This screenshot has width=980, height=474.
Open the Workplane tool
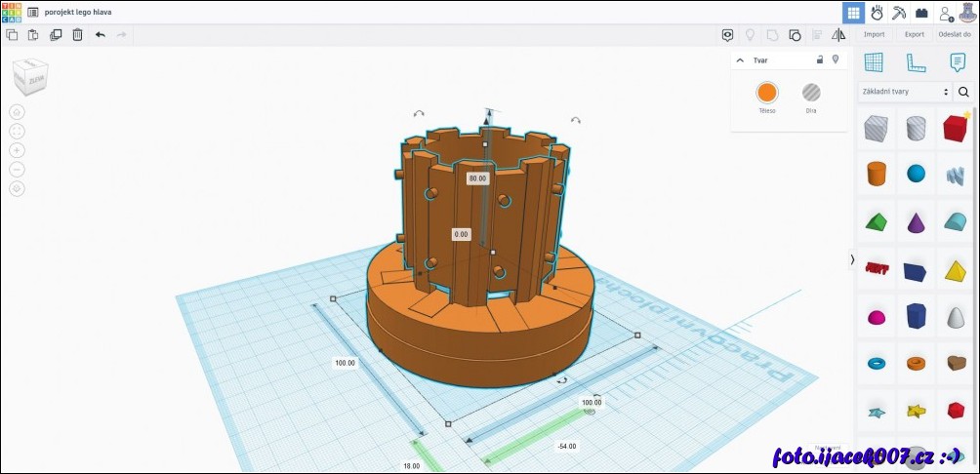pos(874,62)
